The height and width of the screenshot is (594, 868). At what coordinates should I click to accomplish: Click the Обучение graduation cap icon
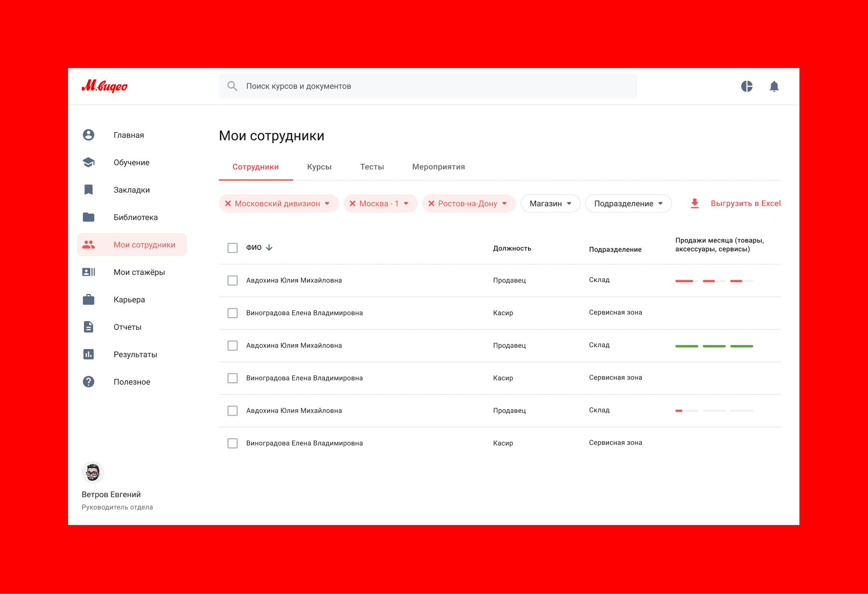point(89,162)
